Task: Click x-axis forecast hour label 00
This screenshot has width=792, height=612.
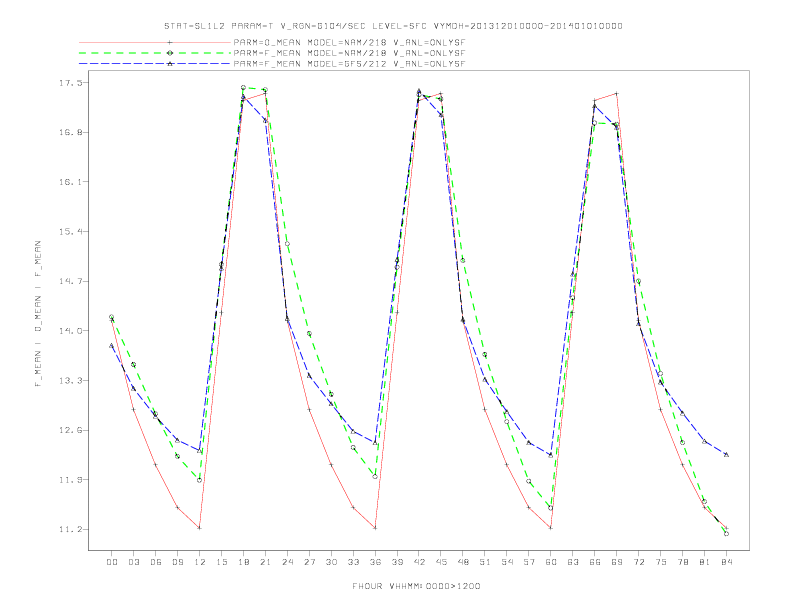Action: coord(112,562)
